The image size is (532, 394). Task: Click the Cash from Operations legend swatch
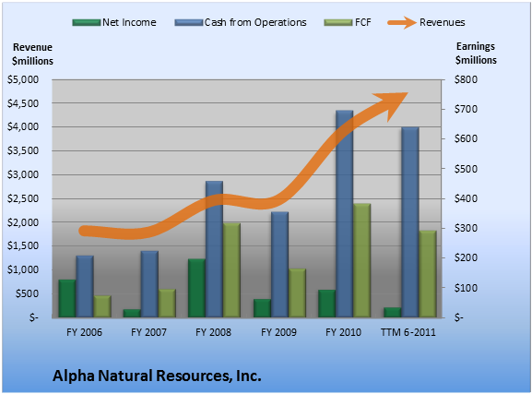[x=189, y=23]
